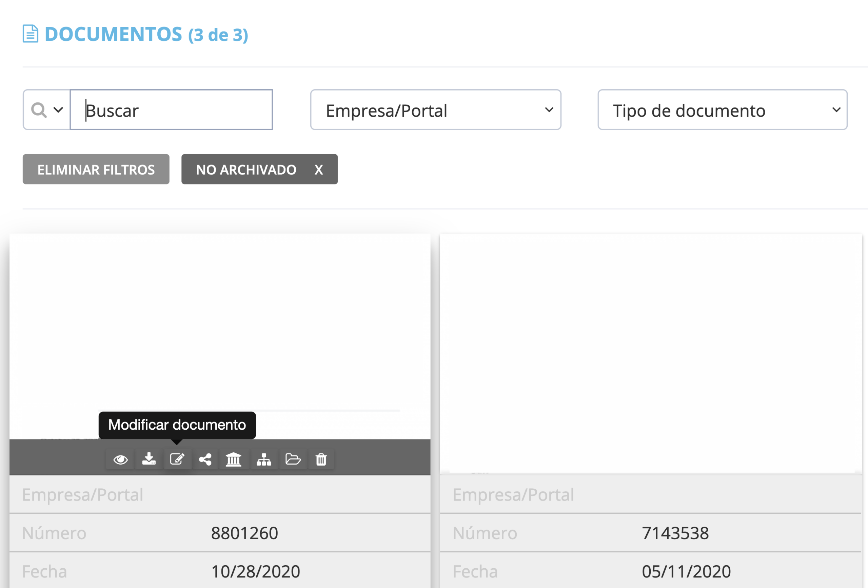This screenshot has width=868, height=588.
Task: Expand the search options chevron
Action: click(x=58, y=110)
